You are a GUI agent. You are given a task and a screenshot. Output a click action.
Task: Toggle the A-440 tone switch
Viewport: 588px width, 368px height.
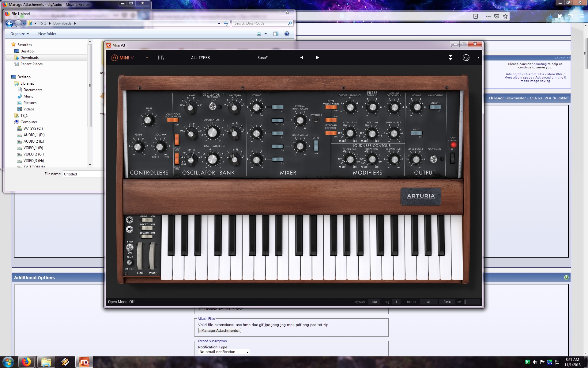point(416,133)
